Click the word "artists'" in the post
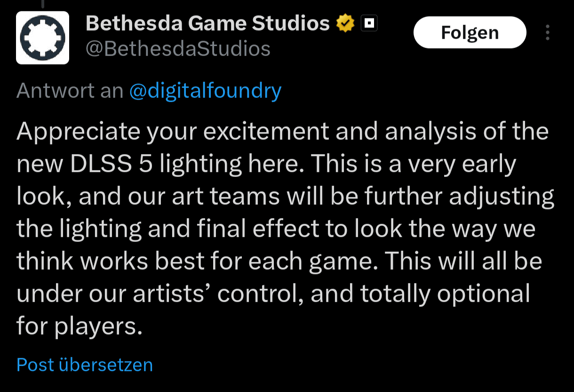The width and height of the screenshot is (574, 392). tap(172, 294)
